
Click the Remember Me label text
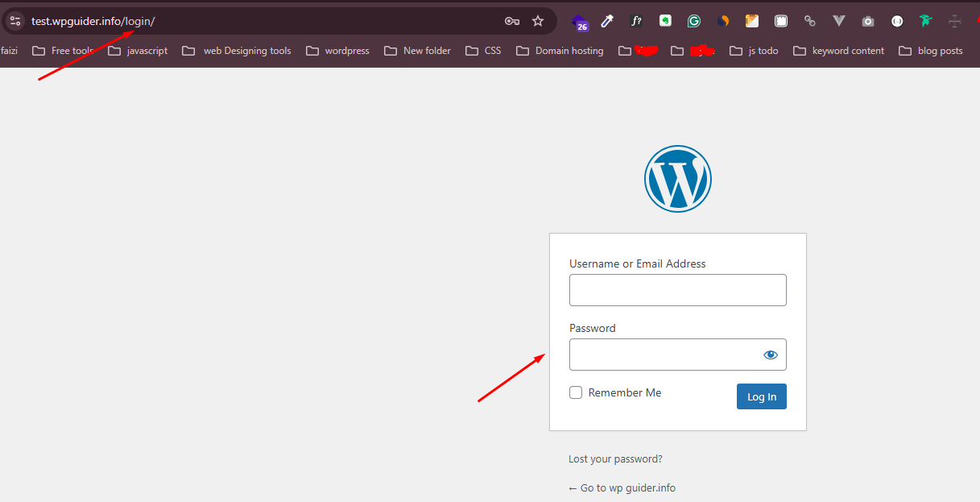click(x=625, y=392)
